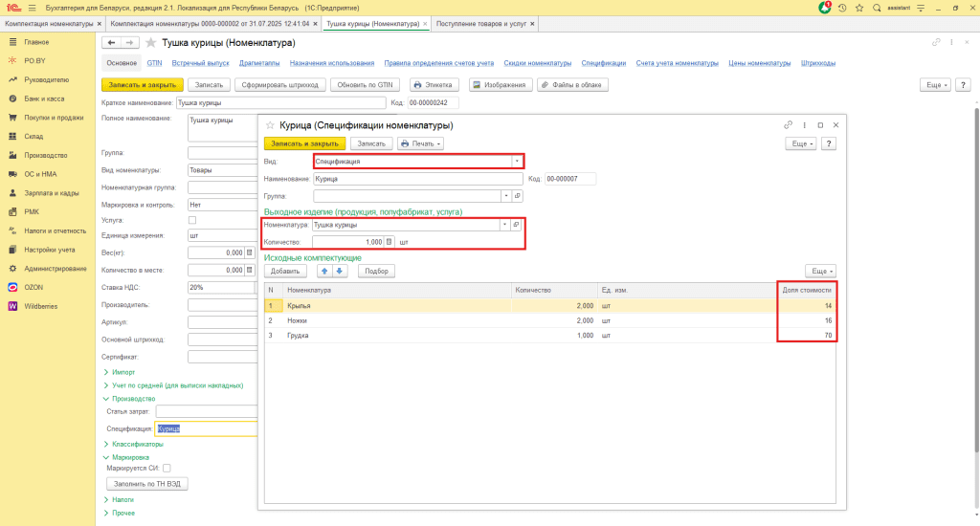The image size is (980, 526).
Task: Star the Курица specification dialog
Action: click(x=270, y=125)
